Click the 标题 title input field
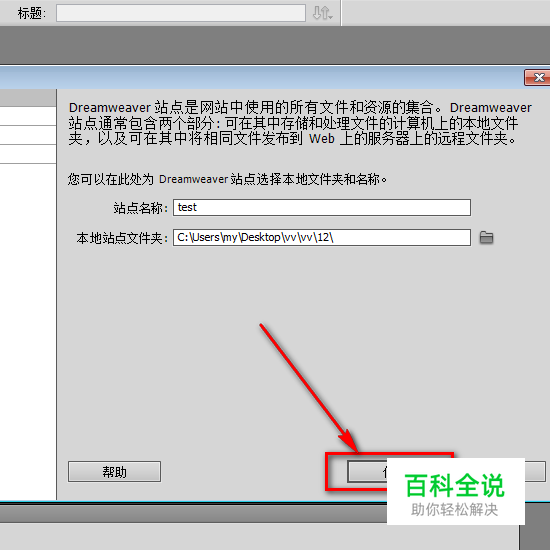Viewport: 550px width, 550px height. (x=181, y=13)
